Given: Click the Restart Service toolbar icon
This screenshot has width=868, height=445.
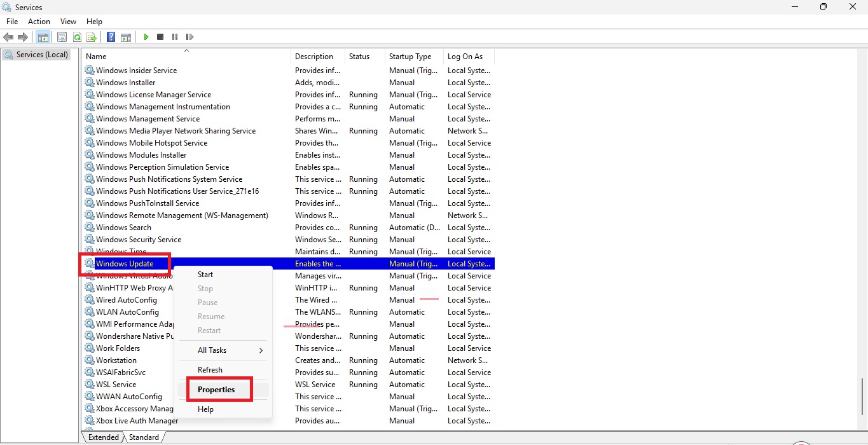Looking at the screenshot, I should point(189,37).
